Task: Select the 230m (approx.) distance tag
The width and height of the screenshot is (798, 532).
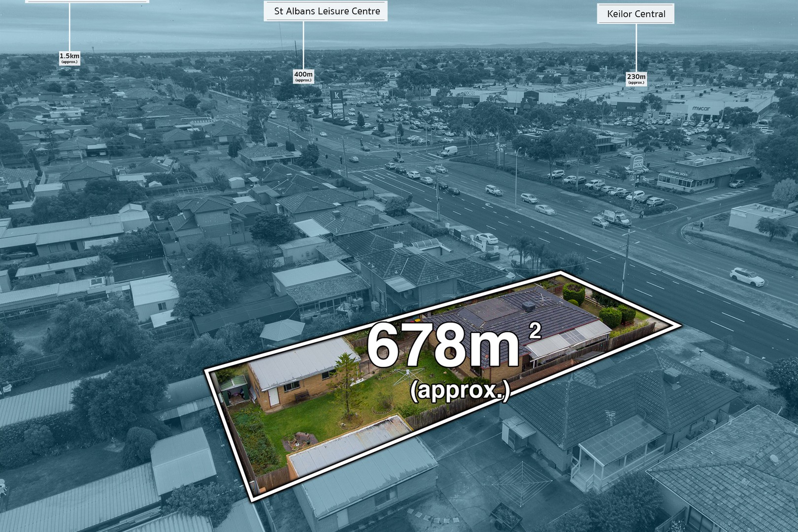Action: pos(636,79)
